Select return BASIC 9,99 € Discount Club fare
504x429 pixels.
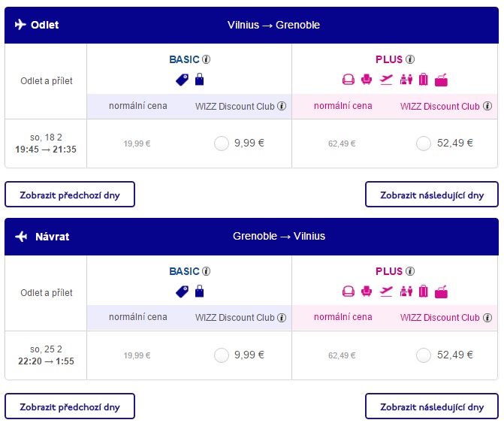222,355
